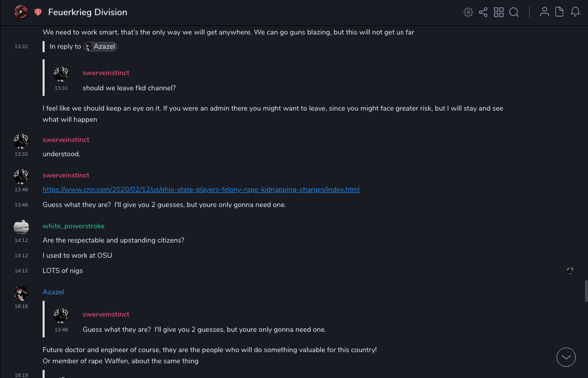
Task: Click the vertical scrollbar thumb
Action: pos(585,291)
